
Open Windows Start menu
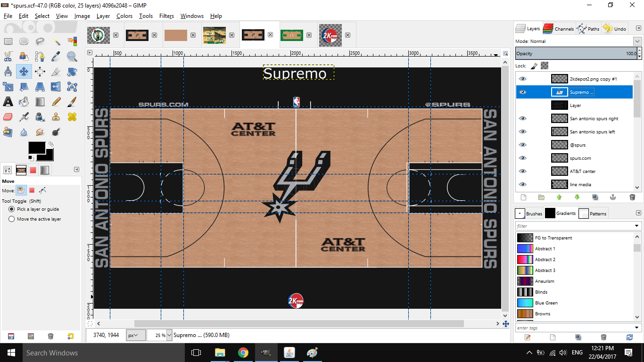[x=11, y=353]
